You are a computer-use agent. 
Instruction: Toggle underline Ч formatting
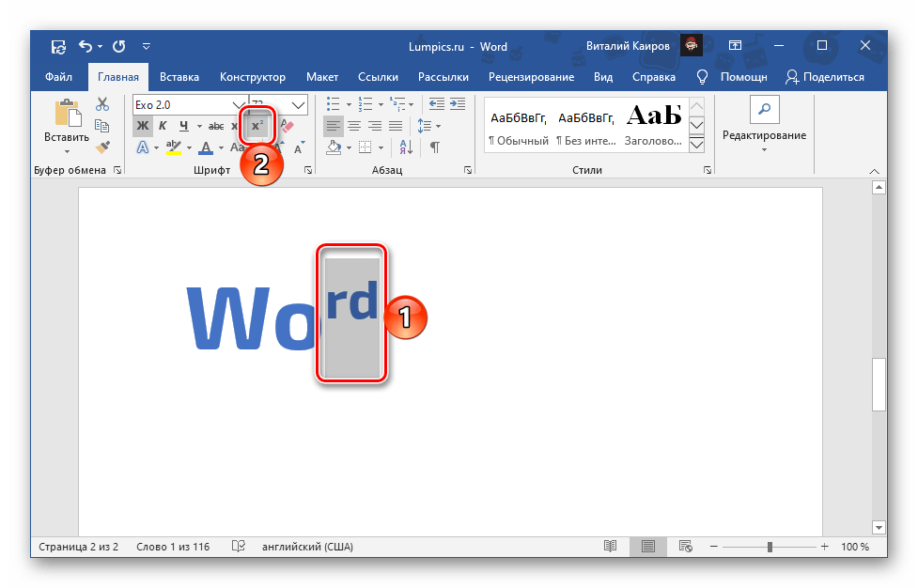[x=184, y=126]
